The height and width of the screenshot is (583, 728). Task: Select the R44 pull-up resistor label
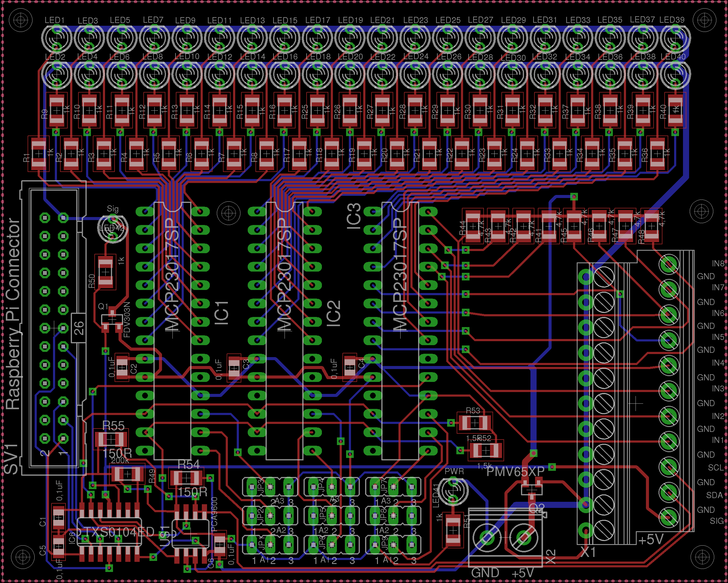(462, 228)
